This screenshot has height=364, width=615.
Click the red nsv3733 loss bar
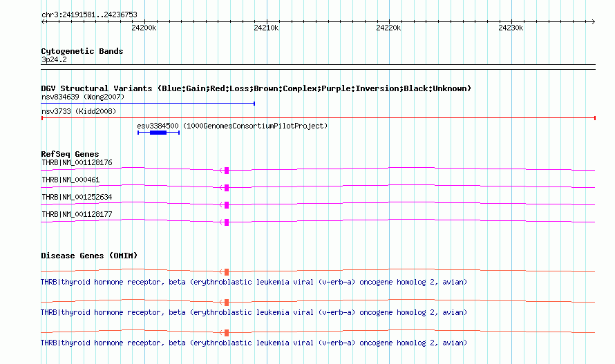pyautogui.click(x=319, y=118)
